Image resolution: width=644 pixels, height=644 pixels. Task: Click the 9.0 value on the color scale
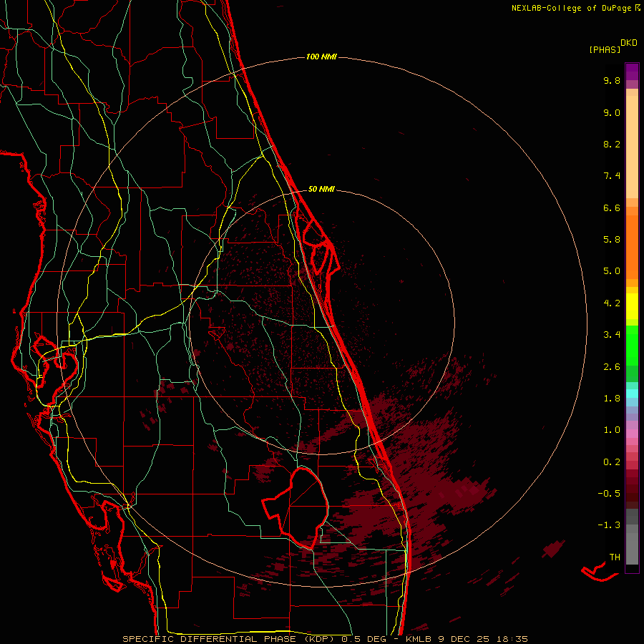tap(612, 113)
